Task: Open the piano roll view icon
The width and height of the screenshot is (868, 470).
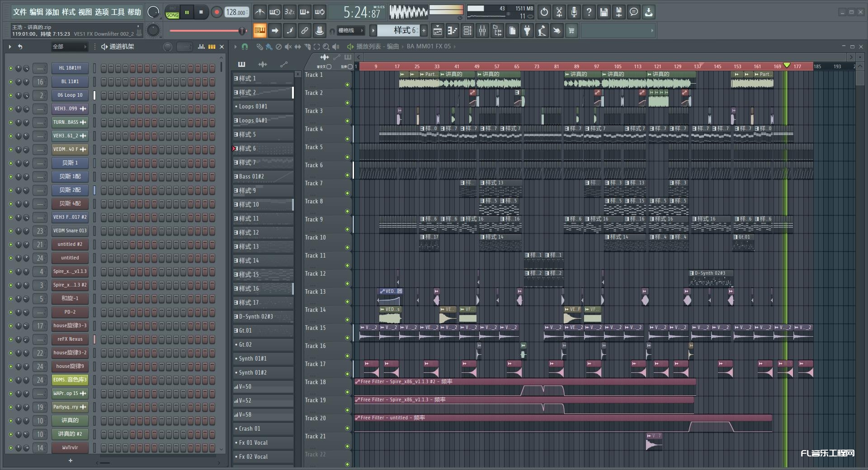Action: pos(453,31)
